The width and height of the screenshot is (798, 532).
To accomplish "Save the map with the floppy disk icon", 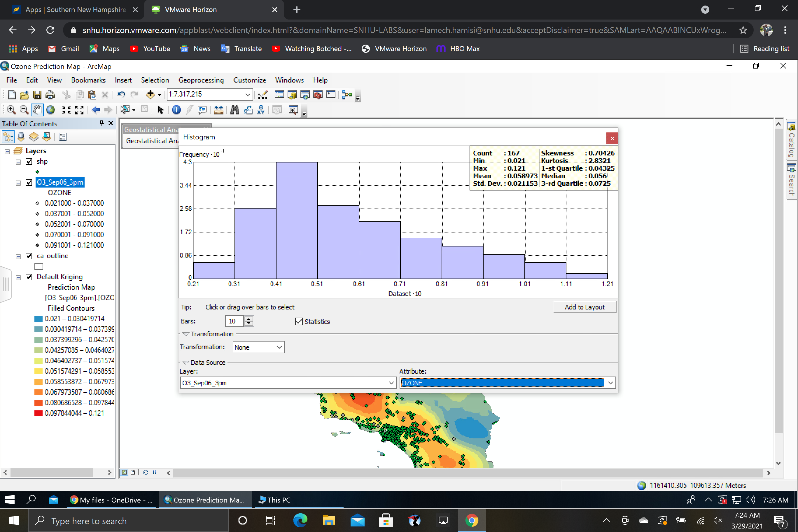I will tap(37, 95).
